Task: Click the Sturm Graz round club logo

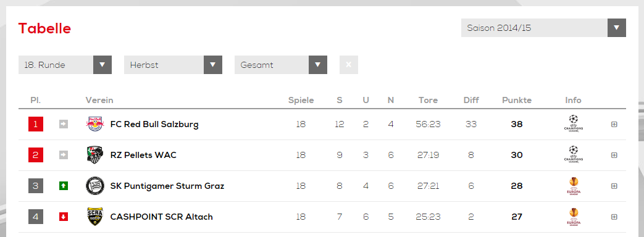Action: point(95,186)
